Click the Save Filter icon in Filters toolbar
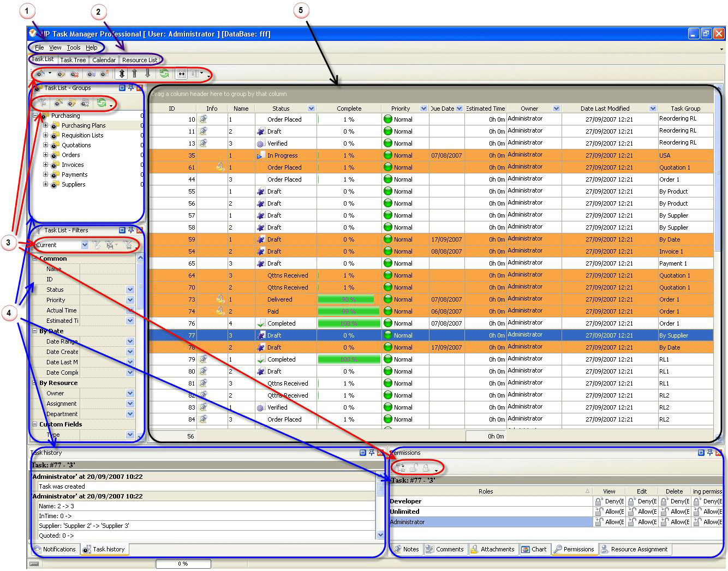The width and height of the screenshot is (728, 571). tap(110, 245)
